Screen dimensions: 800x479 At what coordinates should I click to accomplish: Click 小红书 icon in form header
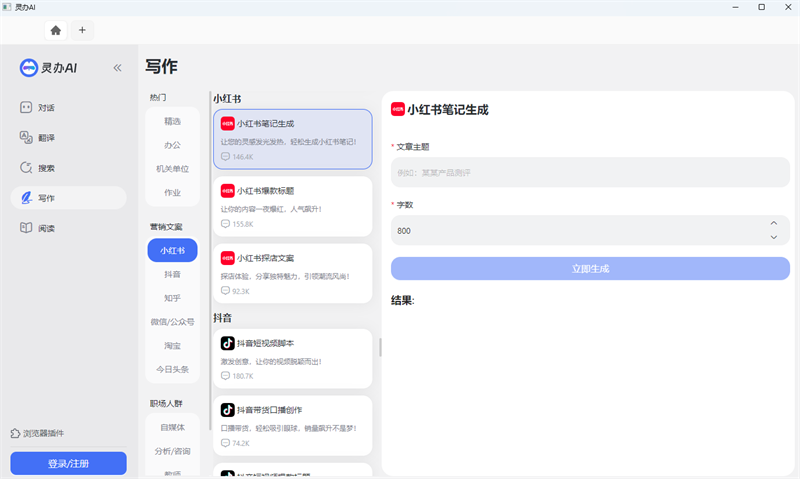click(x=398, y=109)
